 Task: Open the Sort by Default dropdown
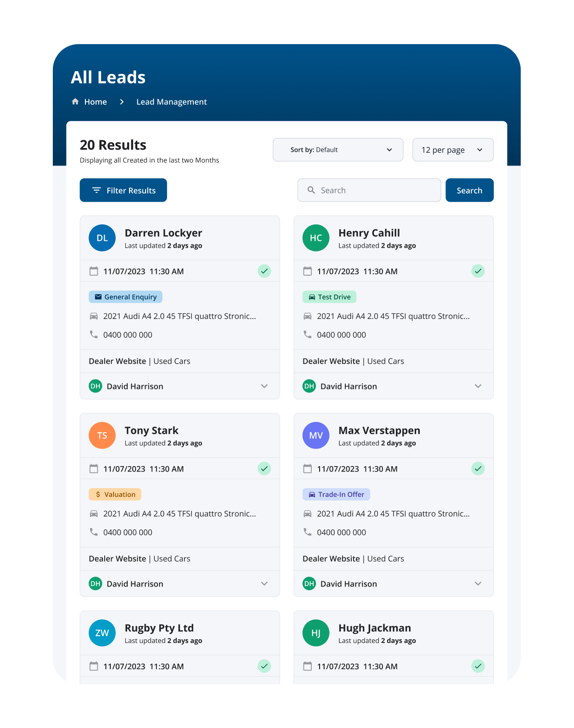(x=338, y=150)
